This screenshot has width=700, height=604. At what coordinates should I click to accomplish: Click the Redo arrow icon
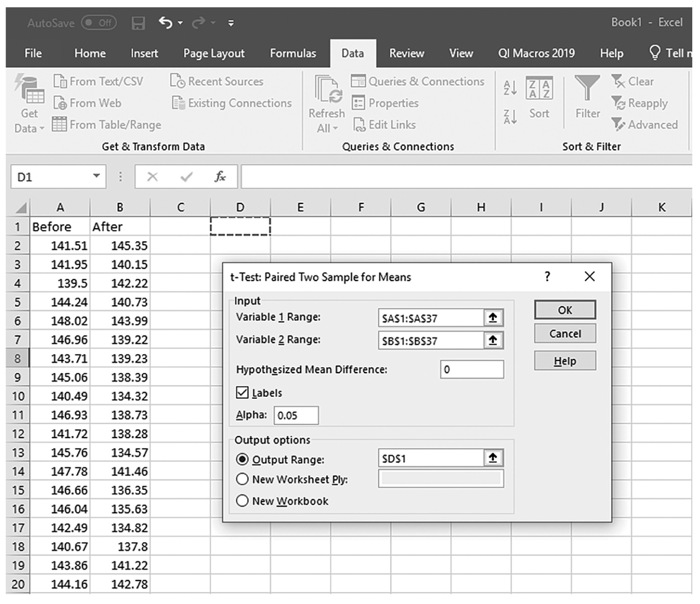199,22
